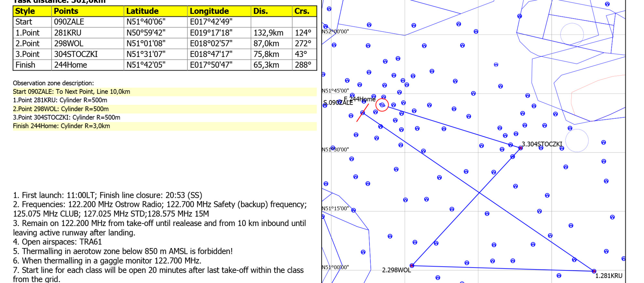Image resolution: width=644 pixels, height=283 pixels.
Task: Select the Observation zone description heading
Action: (x=53, y=83)
